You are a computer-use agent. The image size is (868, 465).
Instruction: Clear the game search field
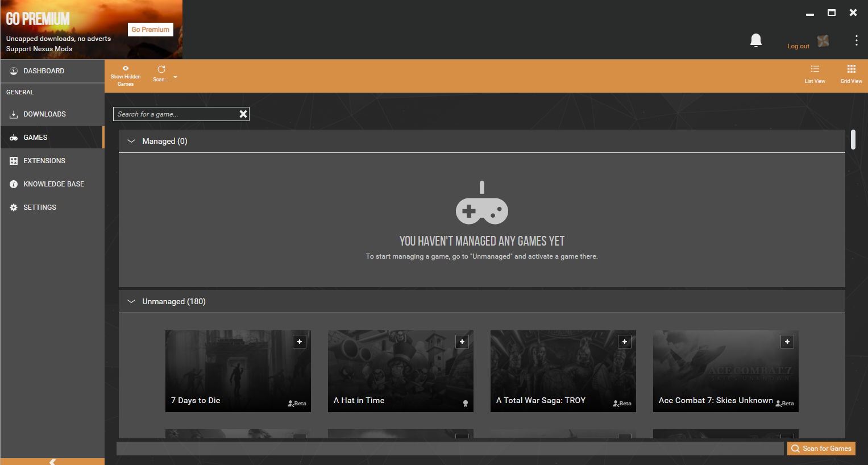243,114
